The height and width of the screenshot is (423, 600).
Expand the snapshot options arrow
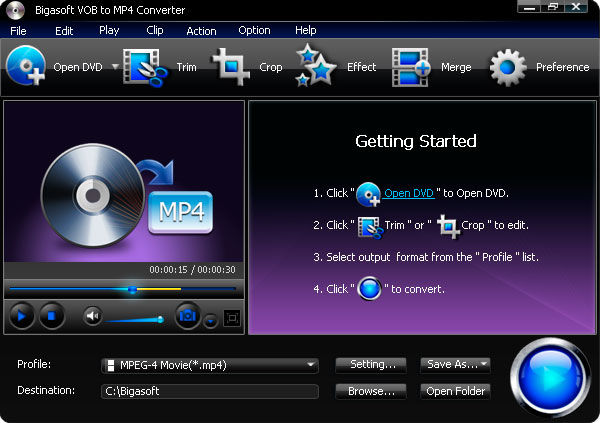(210, 321)
